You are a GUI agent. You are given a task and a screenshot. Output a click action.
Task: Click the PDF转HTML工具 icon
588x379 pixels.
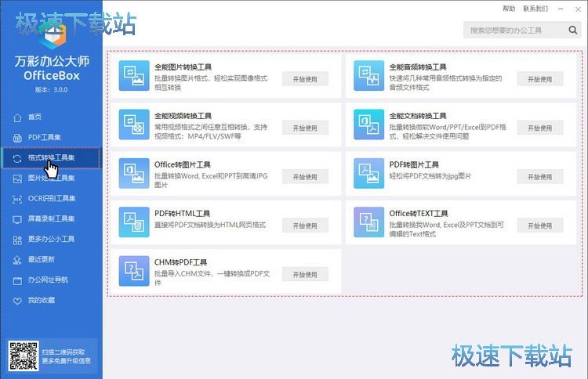pos(134,222)
